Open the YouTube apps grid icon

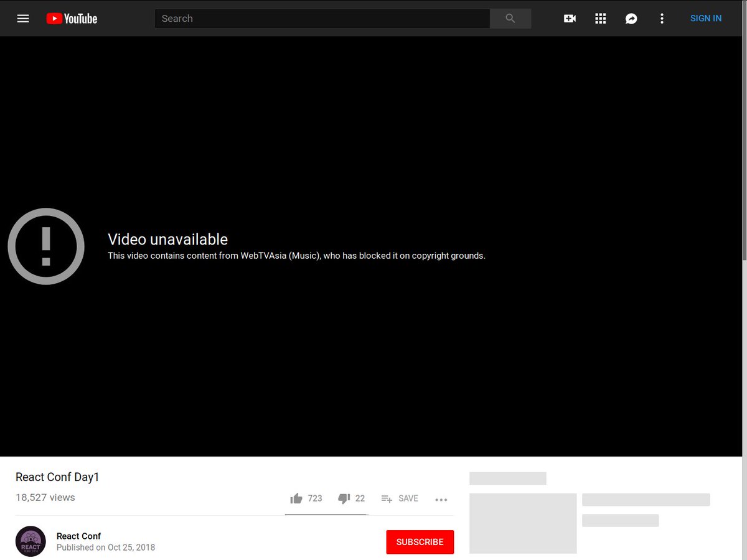[600, 19]
